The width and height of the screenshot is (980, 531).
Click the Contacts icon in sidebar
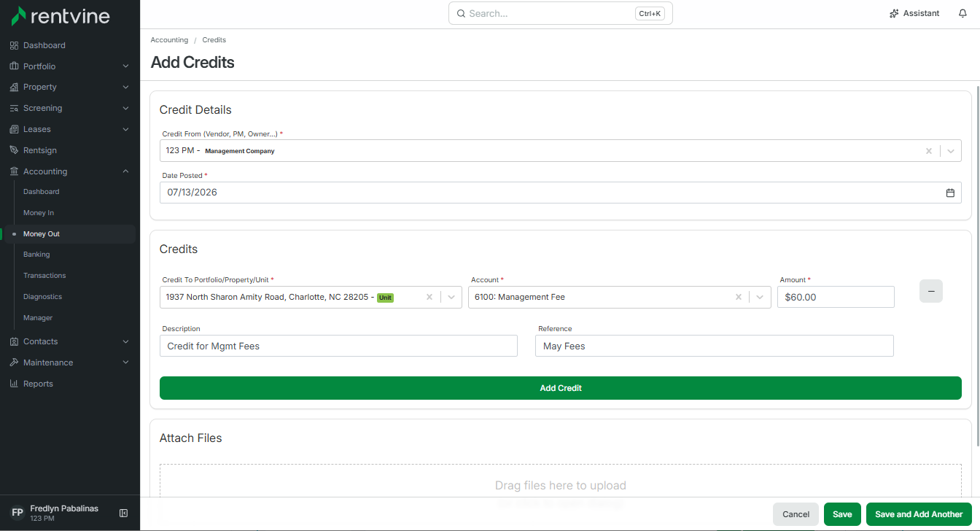coord(14,341)
